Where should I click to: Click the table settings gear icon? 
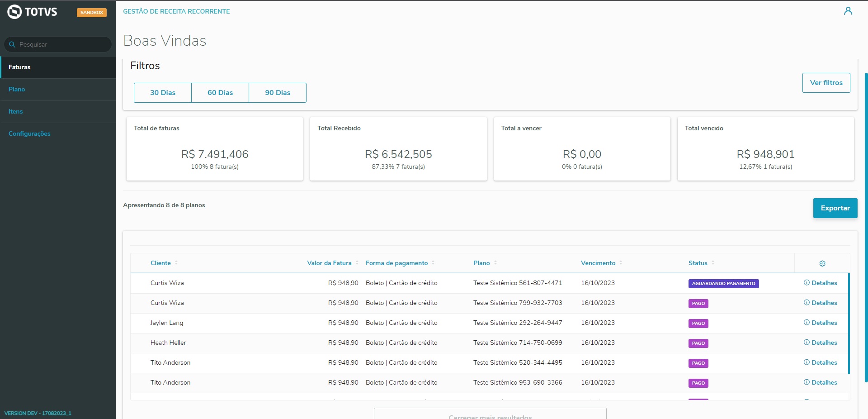[822, 263]
